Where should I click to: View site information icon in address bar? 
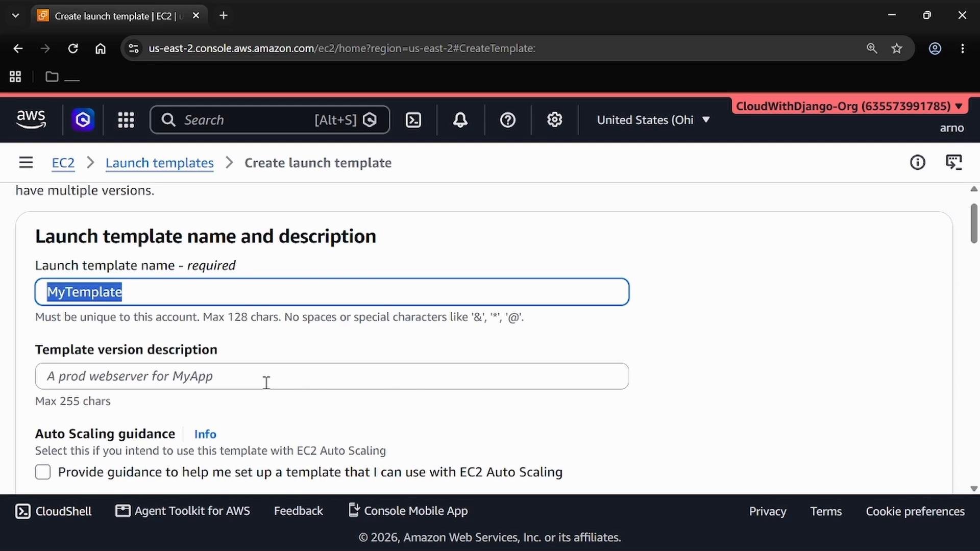pos(133,48)
